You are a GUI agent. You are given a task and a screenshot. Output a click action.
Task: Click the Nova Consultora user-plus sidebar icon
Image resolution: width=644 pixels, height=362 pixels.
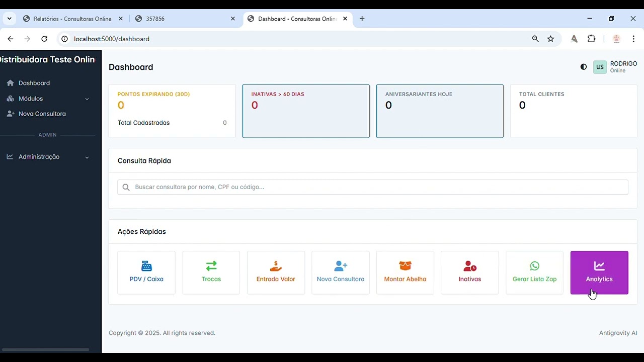(10, 114)
